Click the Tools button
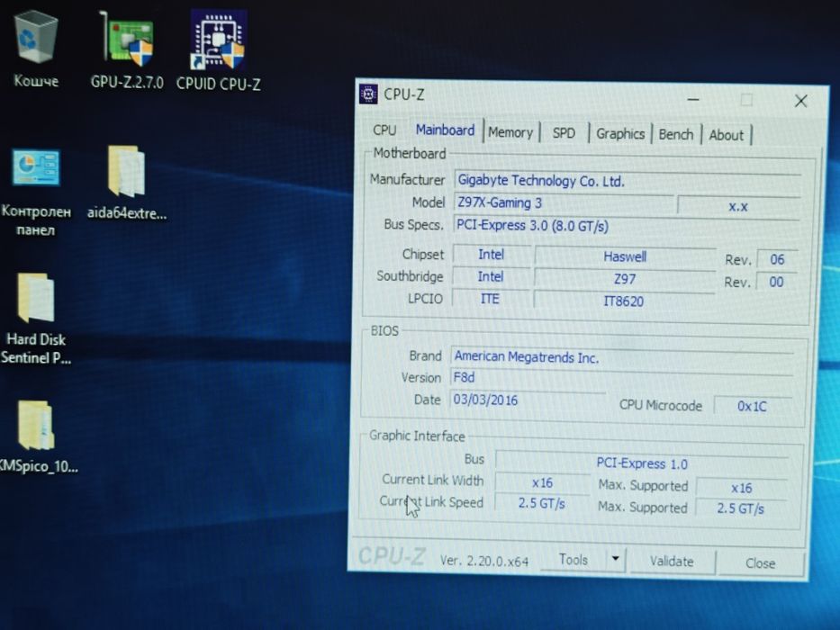 (x=574, y=560)
